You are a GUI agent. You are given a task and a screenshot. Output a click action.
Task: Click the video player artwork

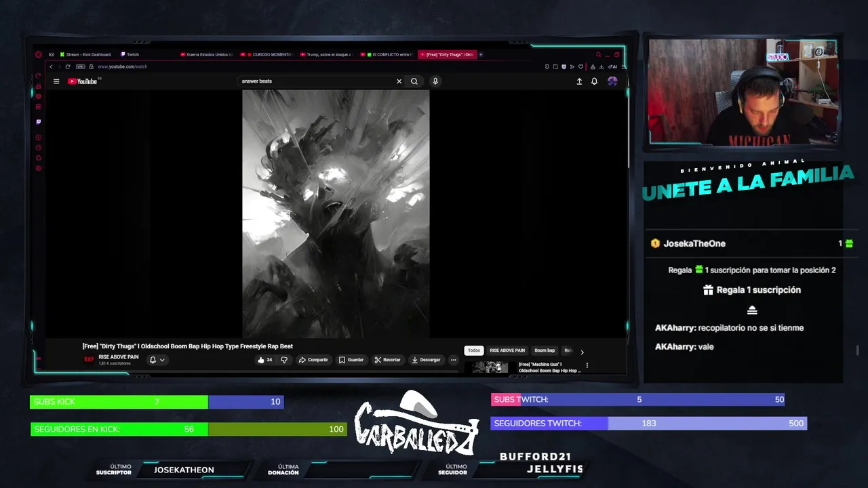click(336, 213)
